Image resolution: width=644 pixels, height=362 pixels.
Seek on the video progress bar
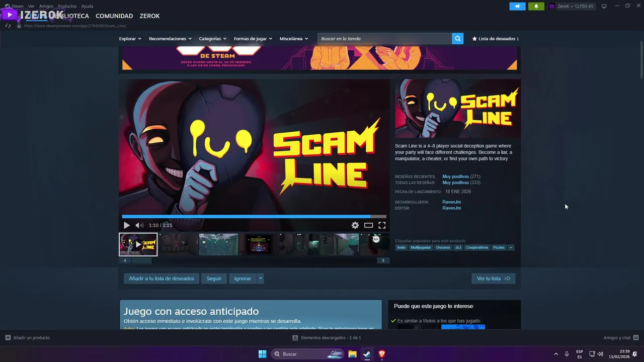click(254, 217)
